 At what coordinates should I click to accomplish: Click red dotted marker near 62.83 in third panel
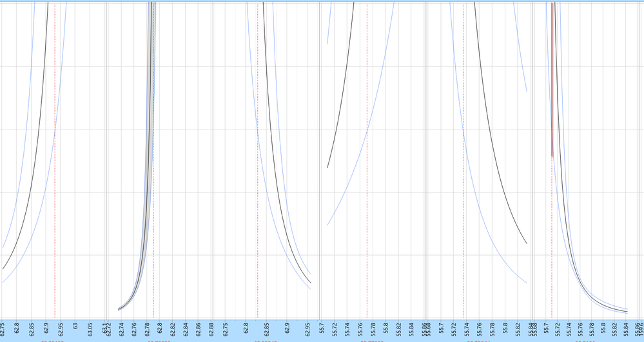click(x=257, y=162)
